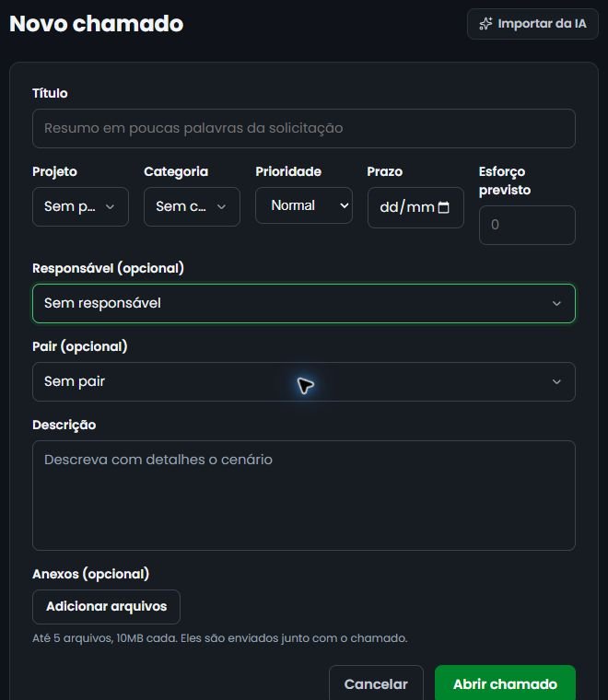Click the Importar da IA button

(x=532, y=24)
